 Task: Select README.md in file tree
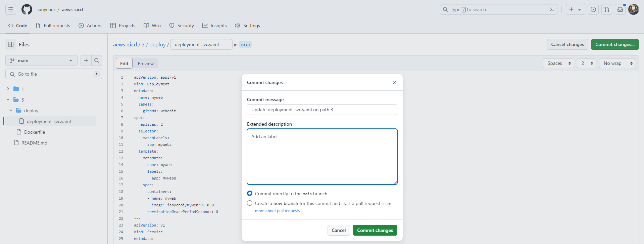coord(35,143)
